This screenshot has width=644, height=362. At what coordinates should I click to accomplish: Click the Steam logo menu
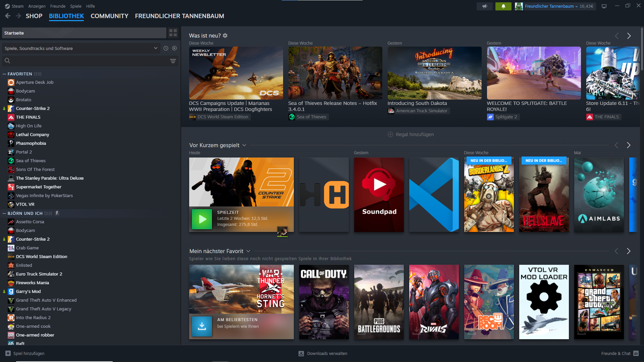7,6
